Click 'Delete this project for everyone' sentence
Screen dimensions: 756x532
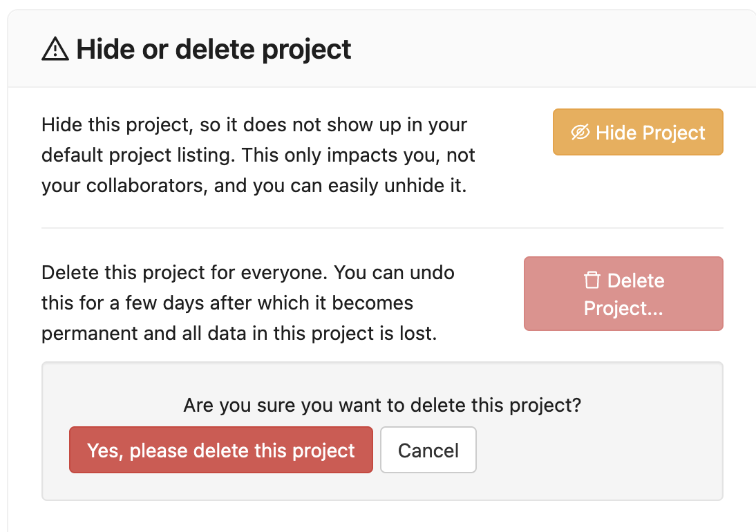tap(185, 272)
